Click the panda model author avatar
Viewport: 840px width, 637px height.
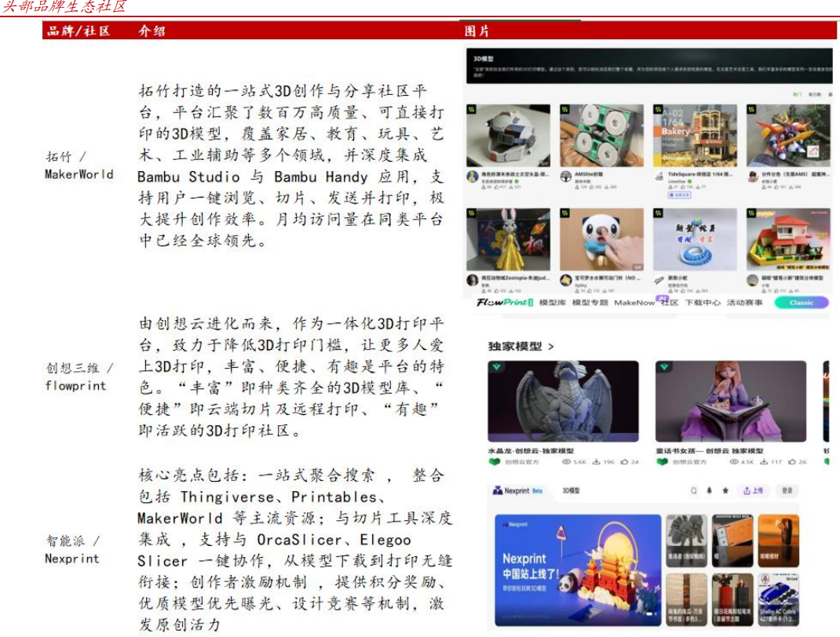pyautogui.click(x=566, y=280)
